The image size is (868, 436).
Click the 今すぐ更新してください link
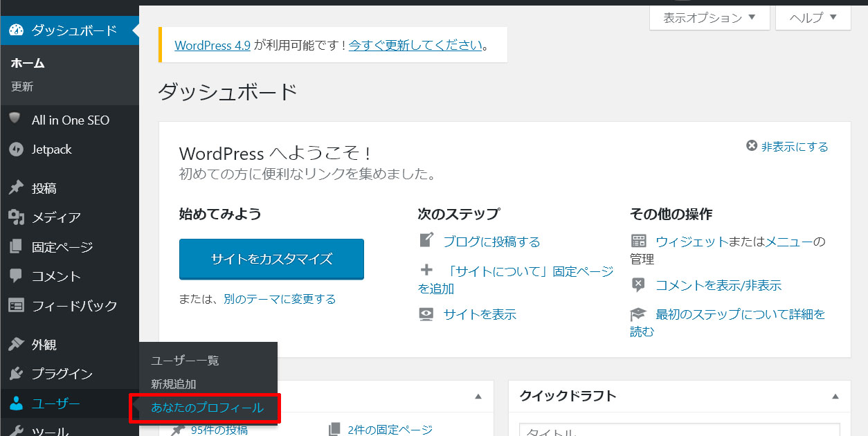tap(415, 46)
